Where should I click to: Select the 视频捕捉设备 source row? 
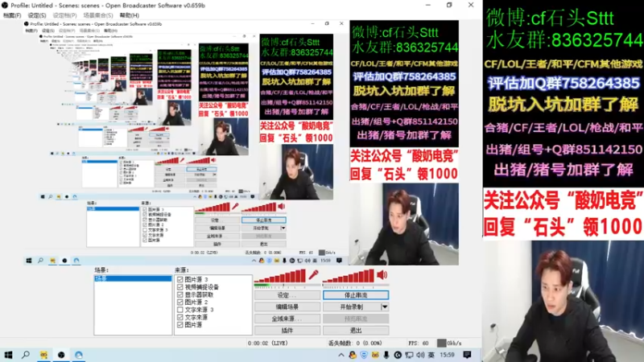point(213,287)
